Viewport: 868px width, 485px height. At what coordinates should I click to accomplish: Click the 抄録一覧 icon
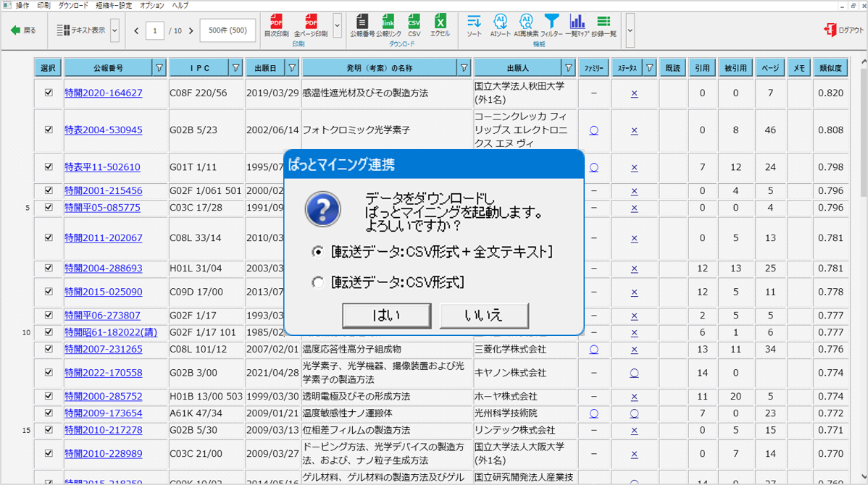[x=604, y=22]
